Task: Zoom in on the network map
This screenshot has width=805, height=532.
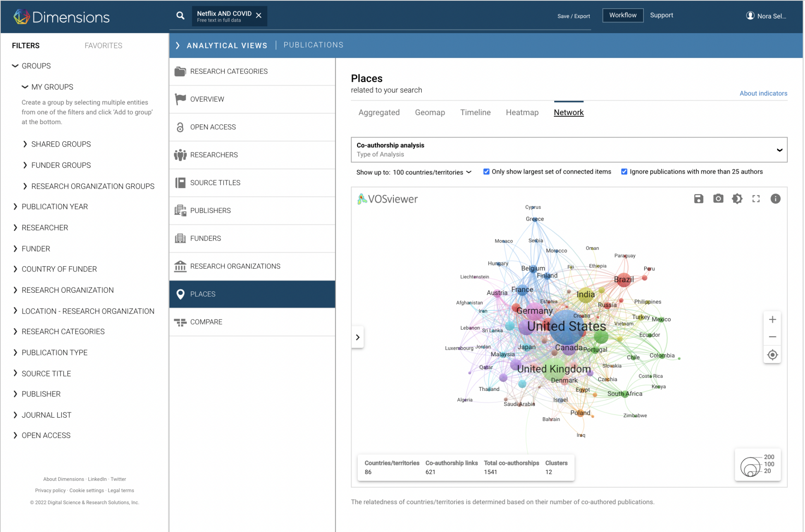Action: click(772, 319)
